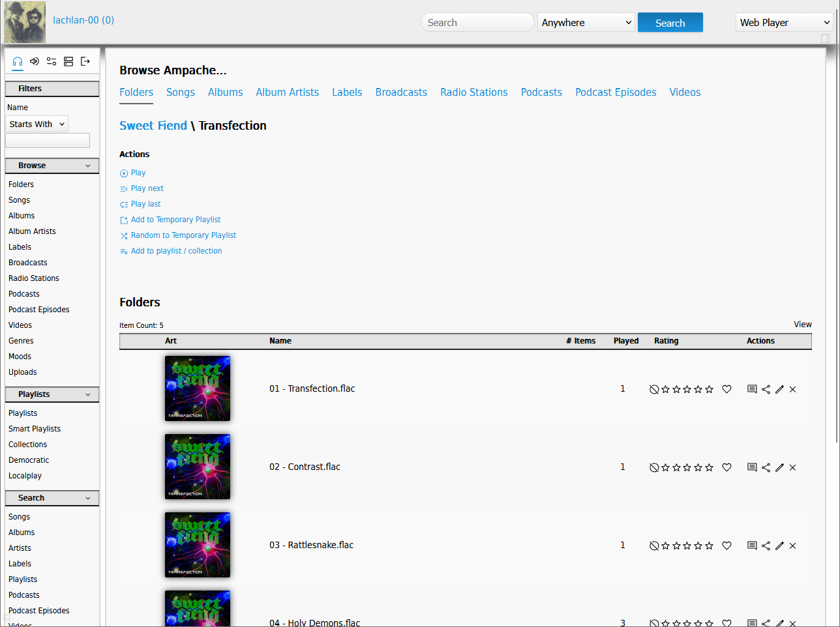Clear the rating for 02 - Contrast.flac
This screenshot has height=627, width=840.
point(654,467)
